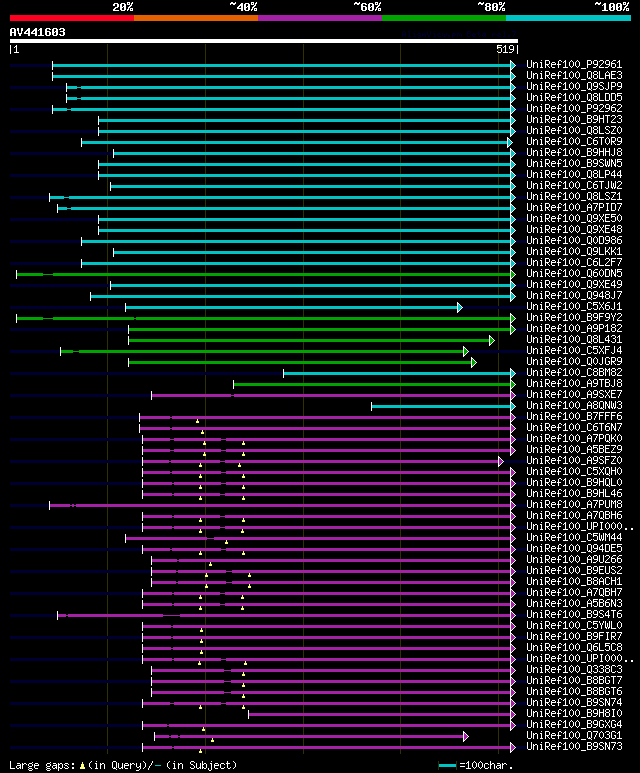Select the UniRef100_C5WM44 label
The height and width of the screenshot is (773, 640).
(x=574, y=537)
